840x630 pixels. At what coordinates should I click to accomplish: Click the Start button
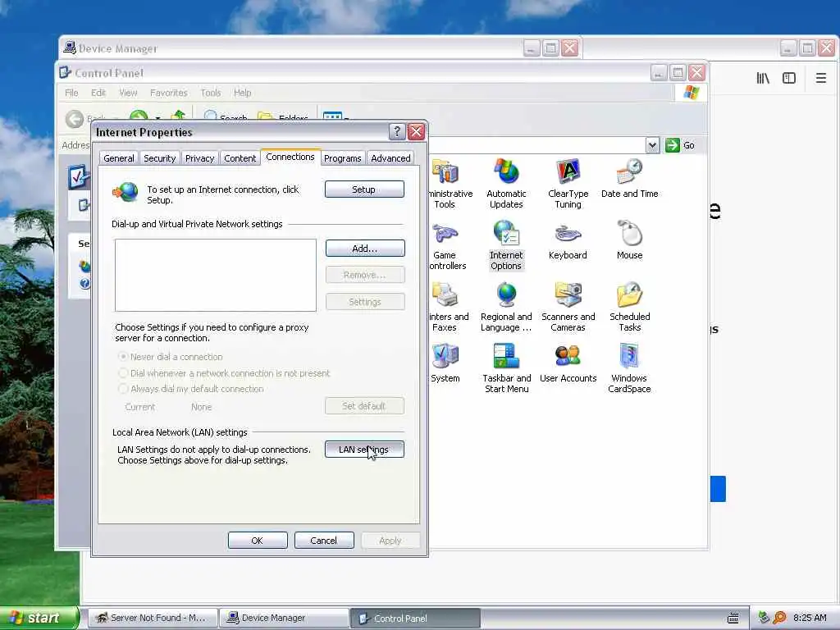tap(39, 618)
